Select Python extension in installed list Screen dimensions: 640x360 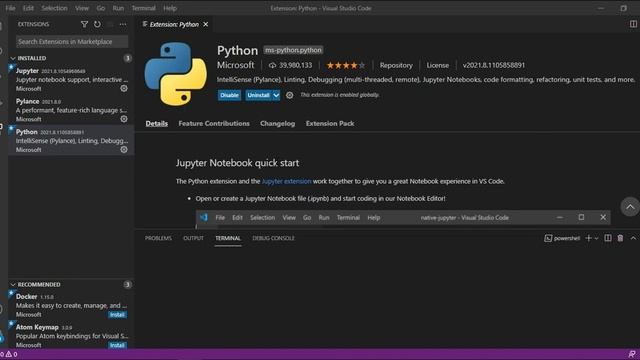(x=71, y=140)
